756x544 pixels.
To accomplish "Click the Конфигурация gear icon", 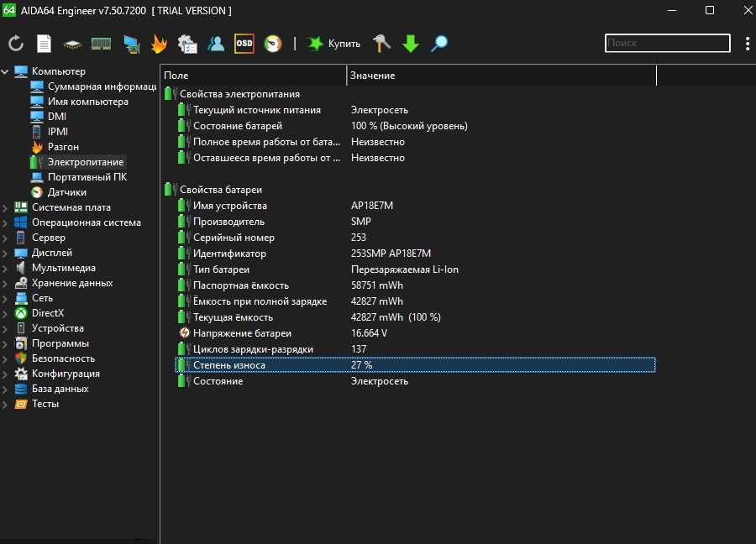I will coord(21,374).
